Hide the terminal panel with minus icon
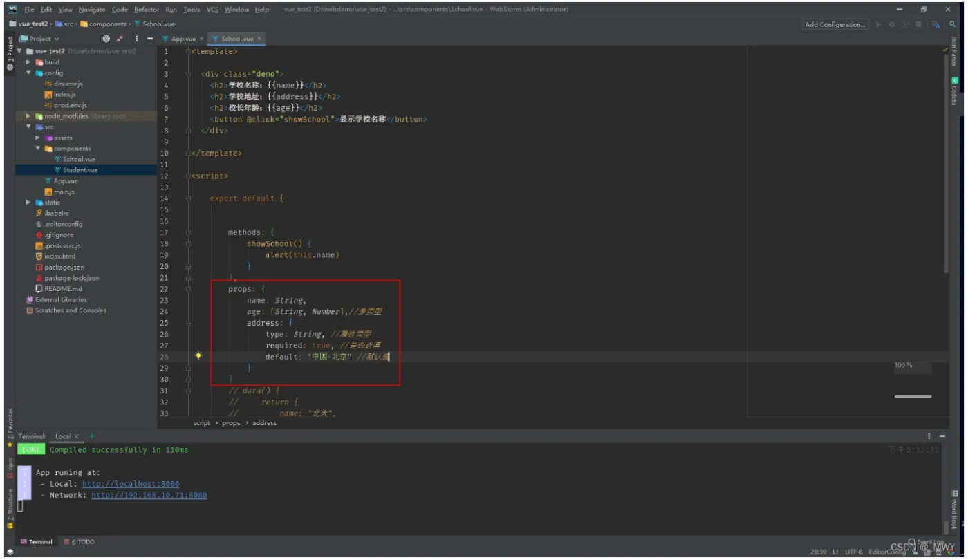The width and height of the screenshot is (968, 560). [x=943, y=436]
